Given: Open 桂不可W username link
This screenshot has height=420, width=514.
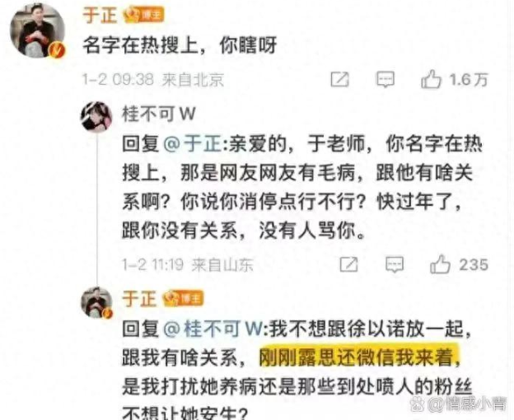Looking at the screenshot, I should point(159,114).
